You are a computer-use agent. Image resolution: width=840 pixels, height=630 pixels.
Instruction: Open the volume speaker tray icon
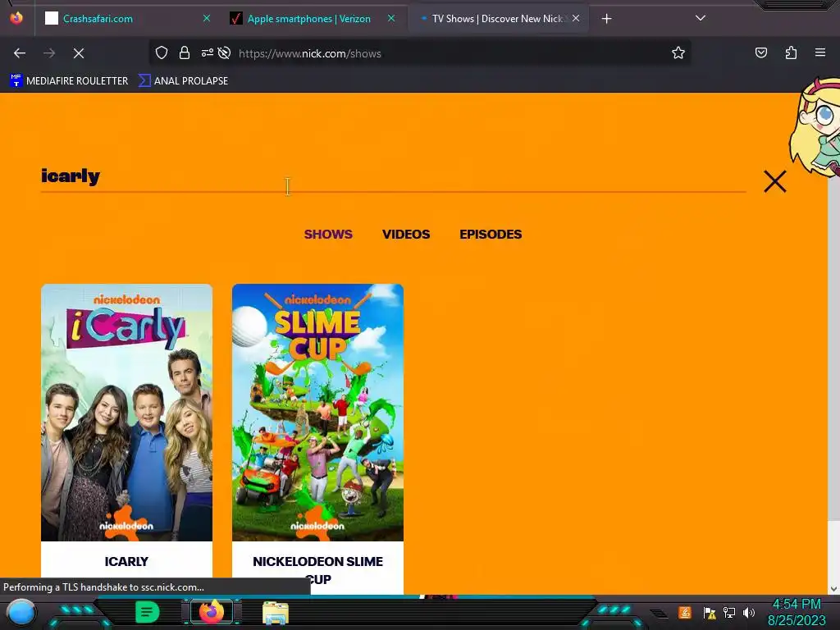tap(748, 613)
